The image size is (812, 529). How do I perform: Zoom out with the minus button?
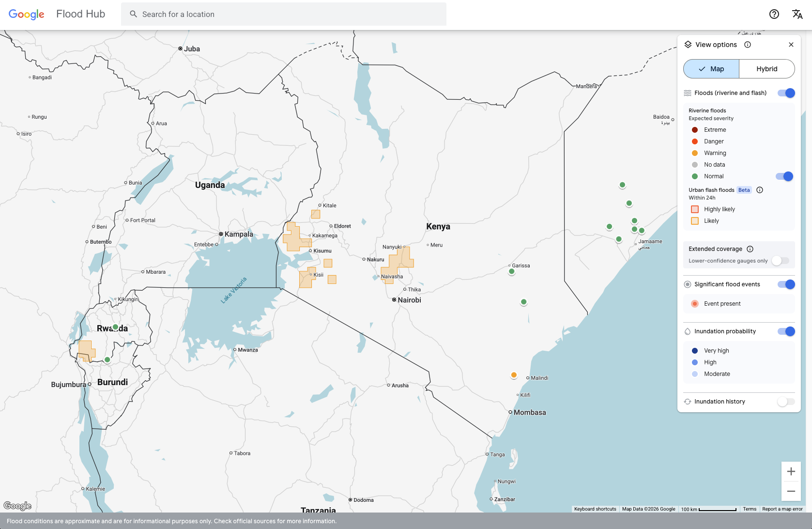[x=791, y=491]
